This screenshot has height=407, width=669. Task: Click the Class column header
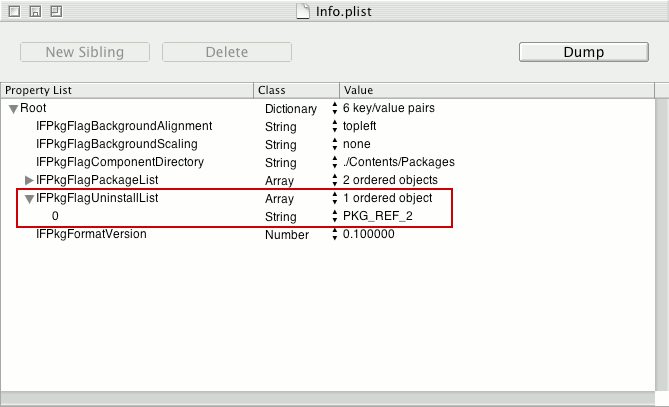click(297, 90)
